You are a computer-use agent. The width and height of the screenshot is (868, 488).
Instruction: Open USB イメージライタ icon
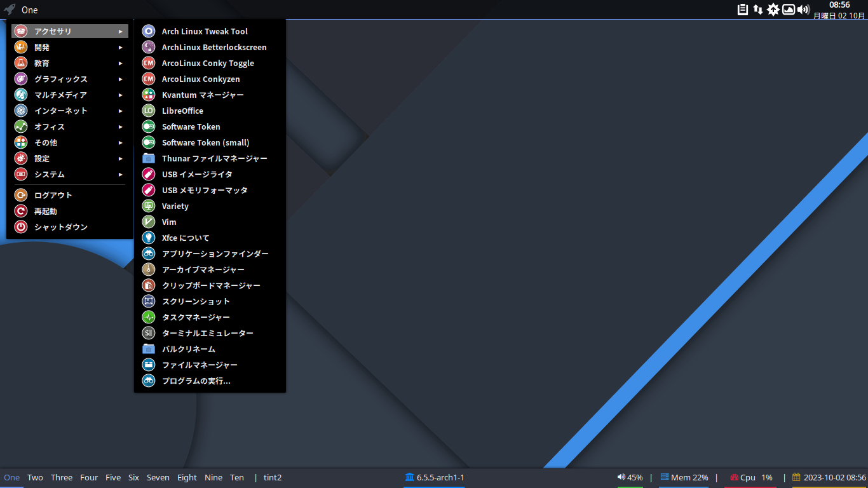point(148,174)
